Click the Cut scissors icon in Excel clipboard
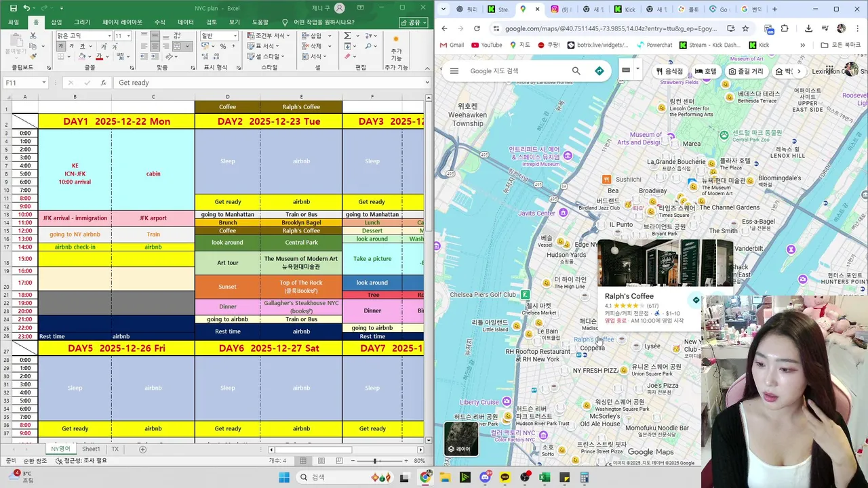The image size is (868, 488). (x=32, y=37)
